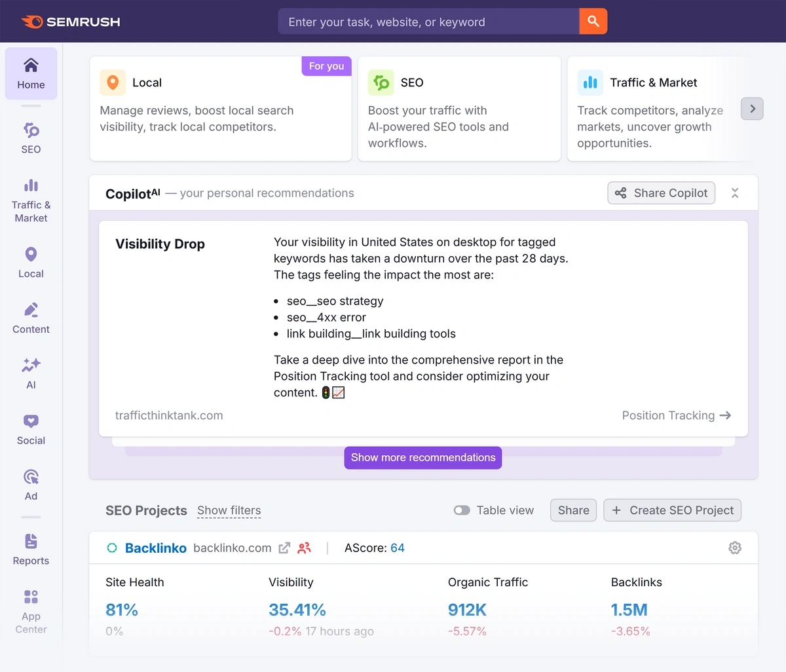
Task: Click the SEO Projects heading
Action: (146, 510)
